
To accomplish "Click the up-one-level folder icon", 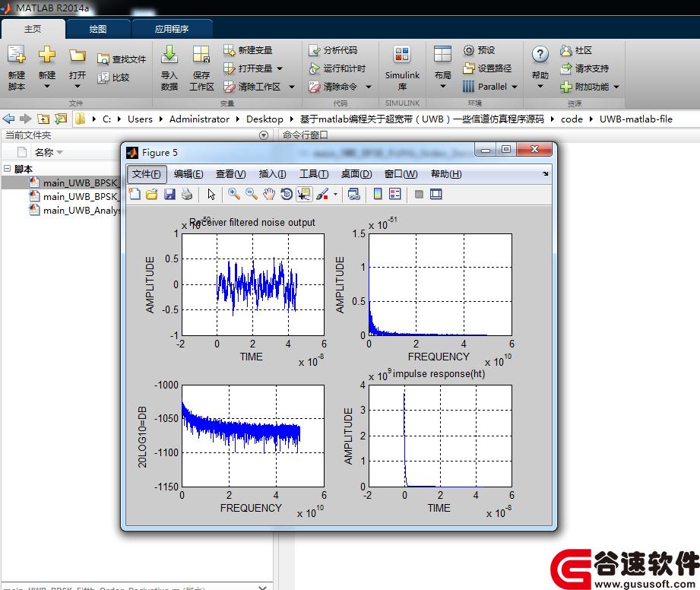I will click(x=43, y=119).
